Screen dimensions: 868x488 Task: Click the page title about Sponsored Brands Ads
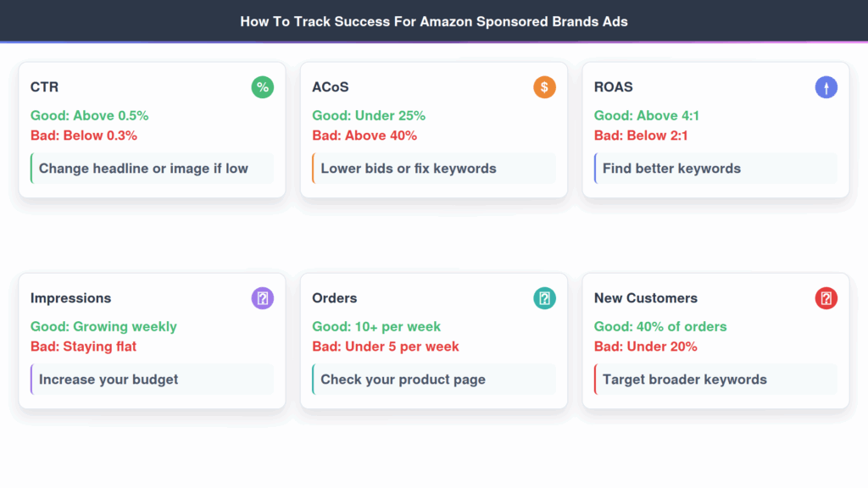434,21
